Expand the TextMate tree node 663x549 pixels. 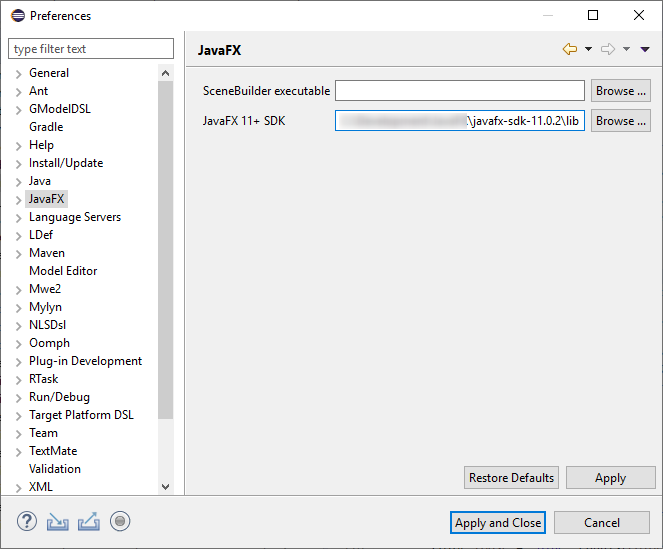coord(18,452)
